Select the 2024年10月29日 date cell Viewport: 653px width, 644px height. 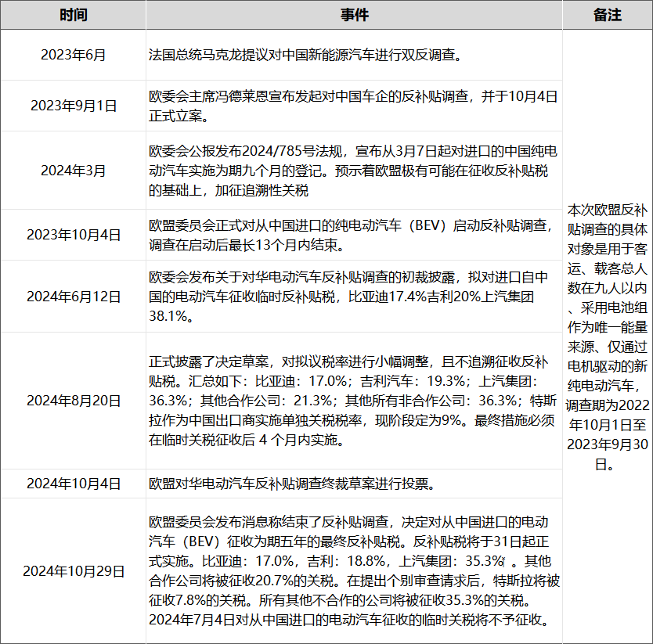coord(73,570)
